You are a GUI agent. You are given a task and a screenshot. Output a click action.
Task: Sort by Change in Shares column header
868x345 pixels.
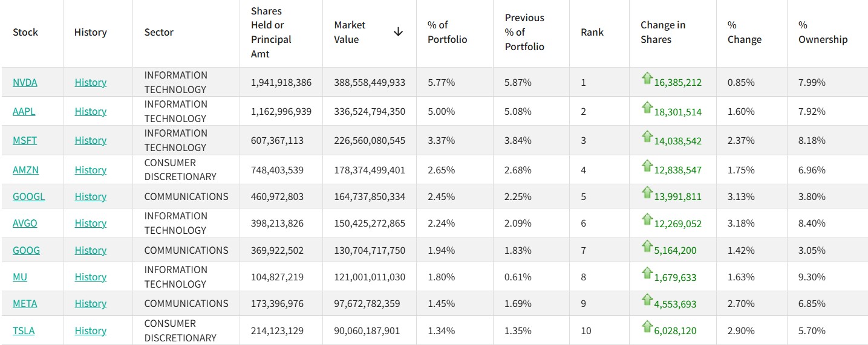click(663, 32)
